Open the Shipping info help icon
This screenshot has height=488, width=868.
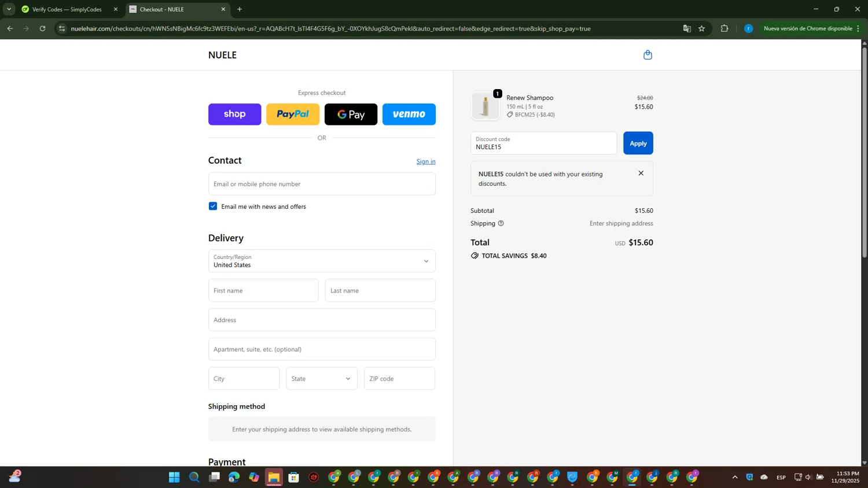[501, 223]
